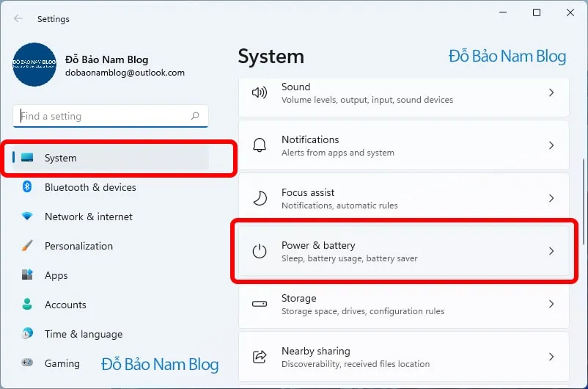588x389 pixels.
Task: Click 'Storage space, drives, configuration rules' text
Action: [363, 311]
